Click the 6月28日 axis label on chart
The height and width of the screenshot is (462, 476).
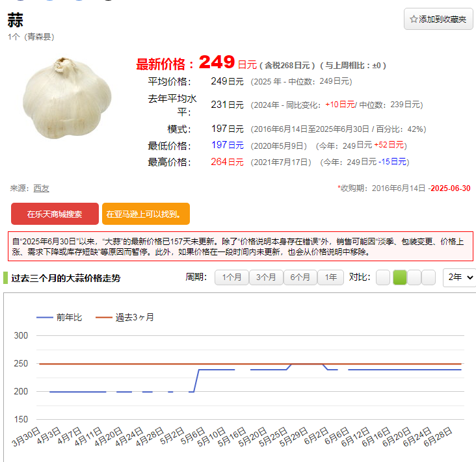[438, 437]
